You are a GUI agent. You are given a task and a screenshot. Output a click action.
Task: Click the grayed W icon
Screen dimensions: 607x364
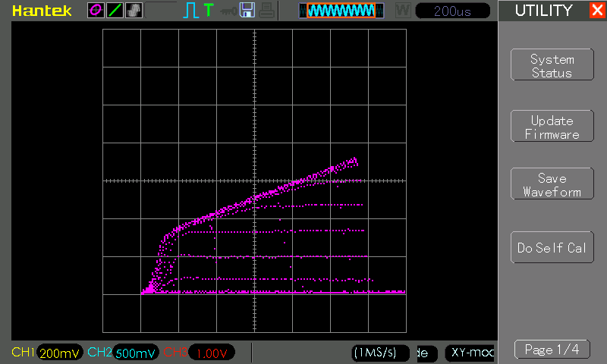point(403,11)
